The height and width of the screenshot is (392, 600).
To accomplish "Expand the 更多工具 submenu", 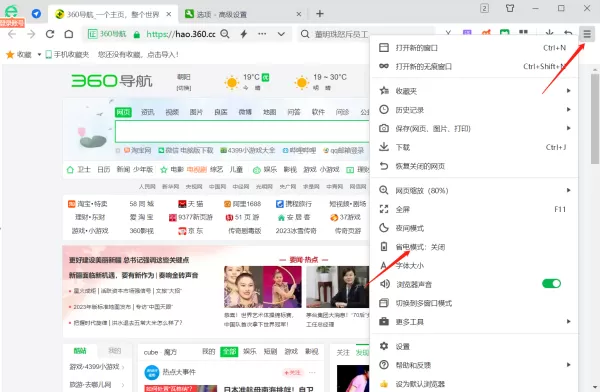I will (x=474, y=322).
